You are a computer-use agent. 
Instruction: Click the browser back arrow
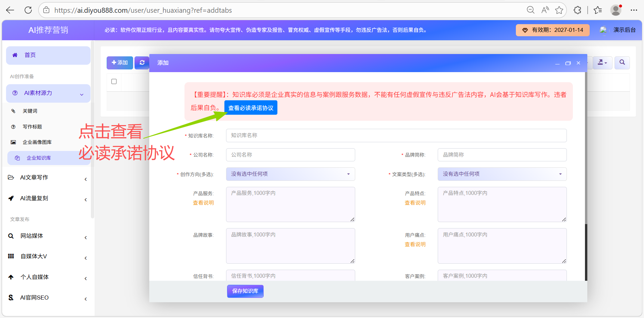(10, 10)
